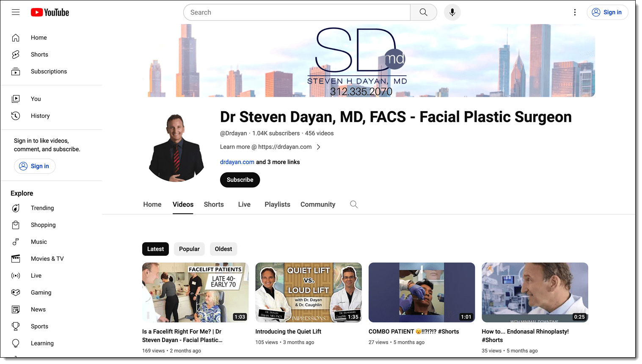
Task: Click the YouTube logo
Action: pyautogui.click(x=50, y=12)
